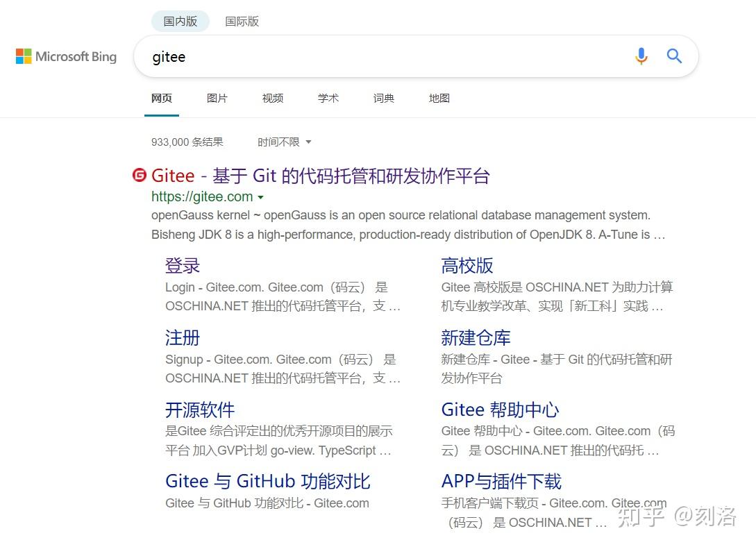Viewport: 756px width, 547px height.
Task: Open the 时间不限 time filter dropdown
Action: click(x=284, y=142)
